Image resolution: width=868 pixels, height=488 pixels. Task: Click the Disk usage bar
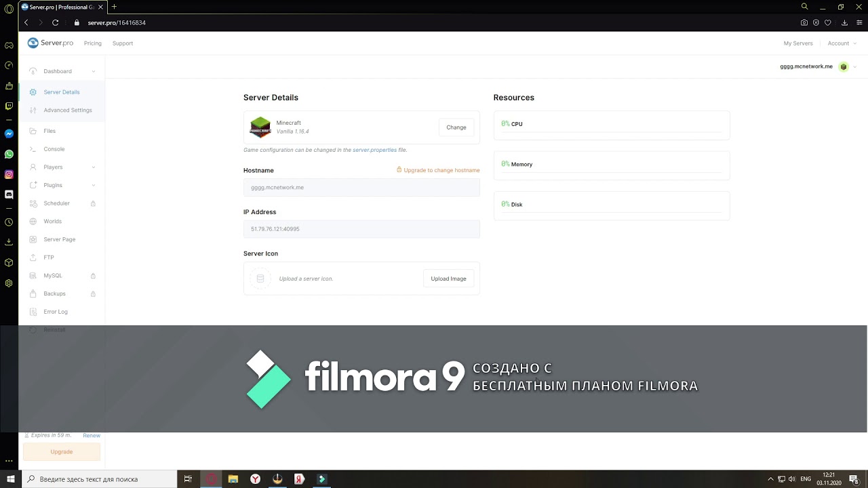(612, 205)
